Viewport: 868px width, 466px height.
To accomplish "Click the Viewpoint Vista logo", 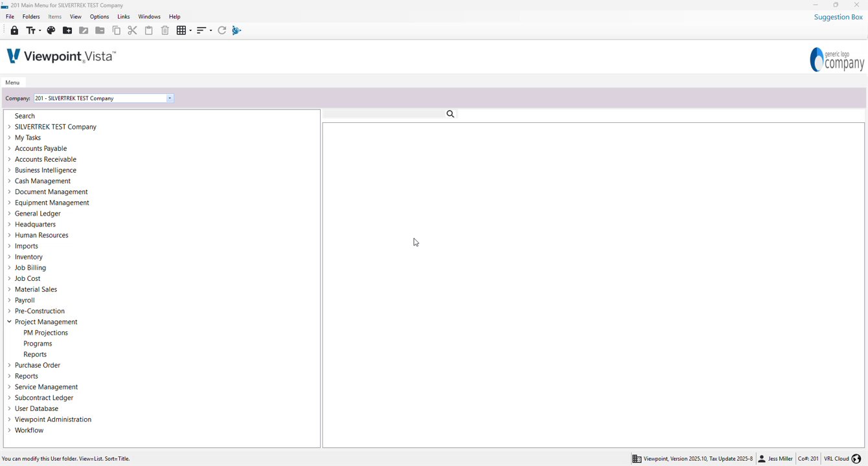I will click(61, 57).
